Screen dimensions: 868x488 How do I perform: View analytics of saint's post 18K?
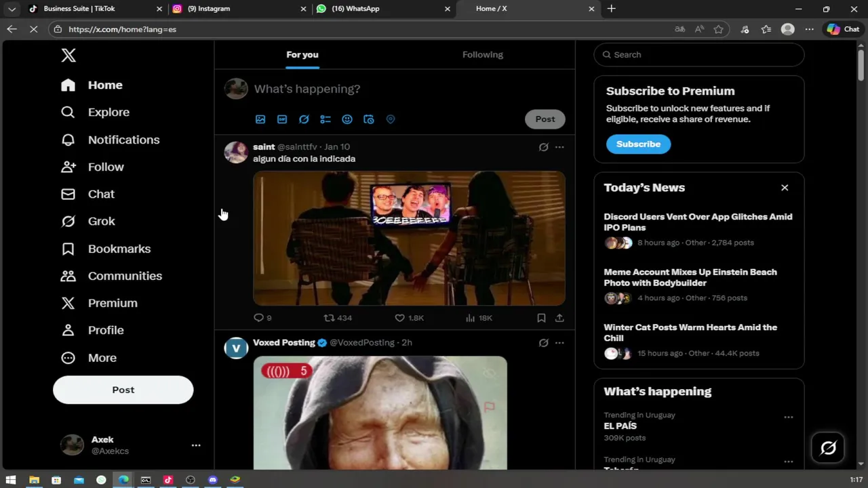[479, 318]
